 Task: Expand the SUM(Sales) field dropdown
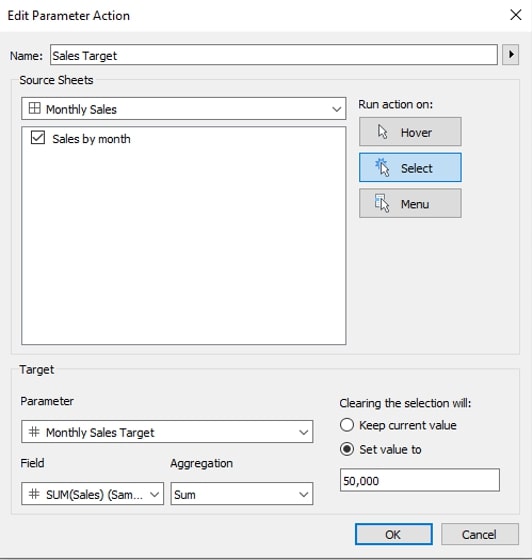92,494
